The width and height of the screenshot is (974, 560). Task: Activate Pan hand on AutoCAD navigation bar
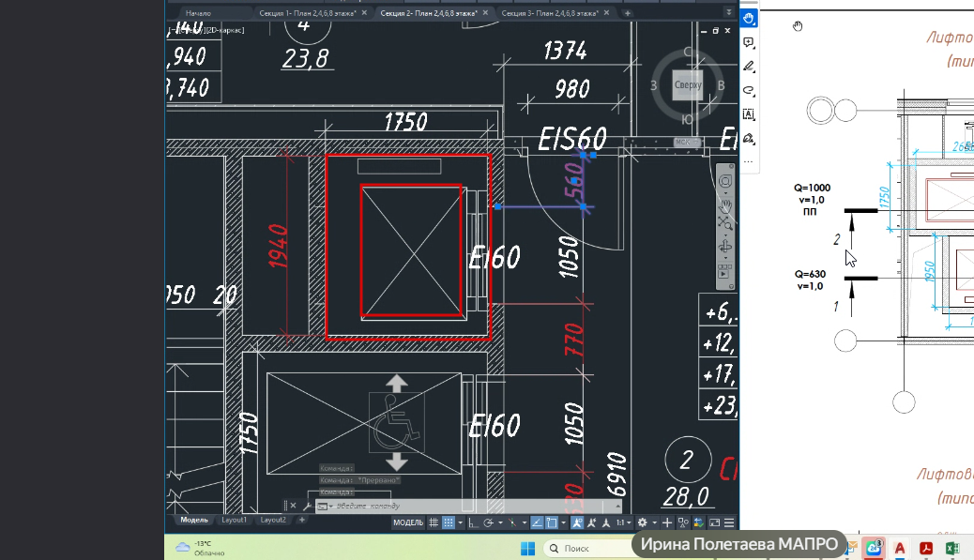tap(725, 204)
